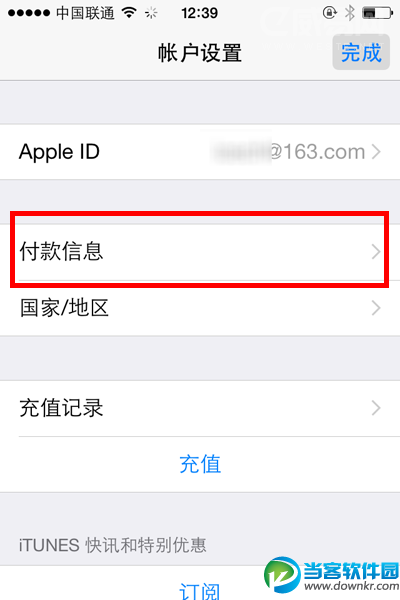
Task: Open the 充值记录 recharge history row
Action: click(x=200, y=408)
